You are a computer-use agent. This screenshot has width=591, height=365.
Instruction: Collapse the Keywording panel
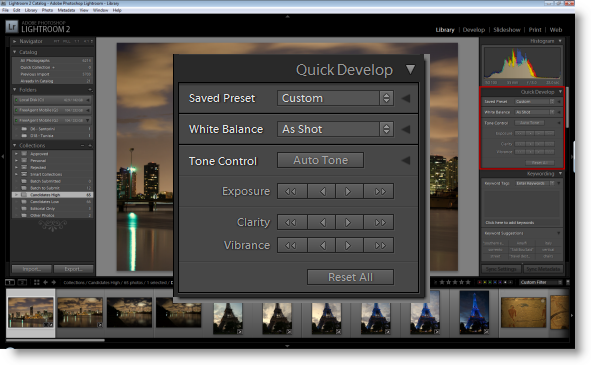coord(560,173)
